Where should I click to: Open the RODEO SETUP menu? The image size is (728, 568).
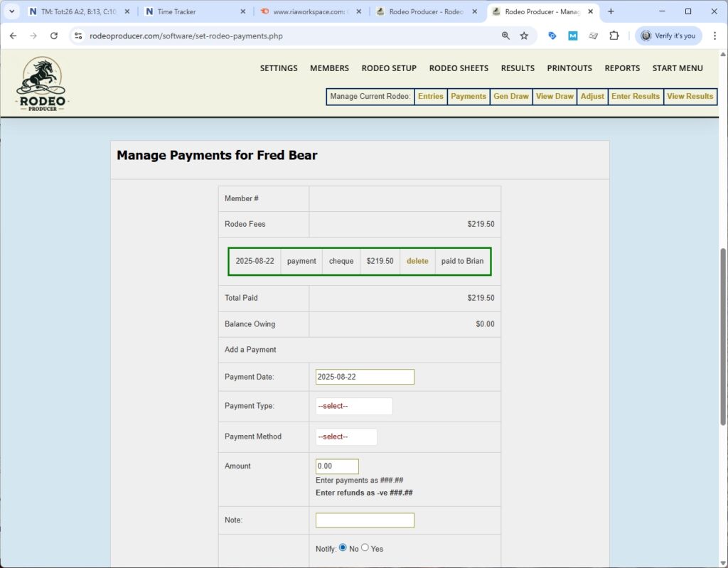[x=389, y=68]
